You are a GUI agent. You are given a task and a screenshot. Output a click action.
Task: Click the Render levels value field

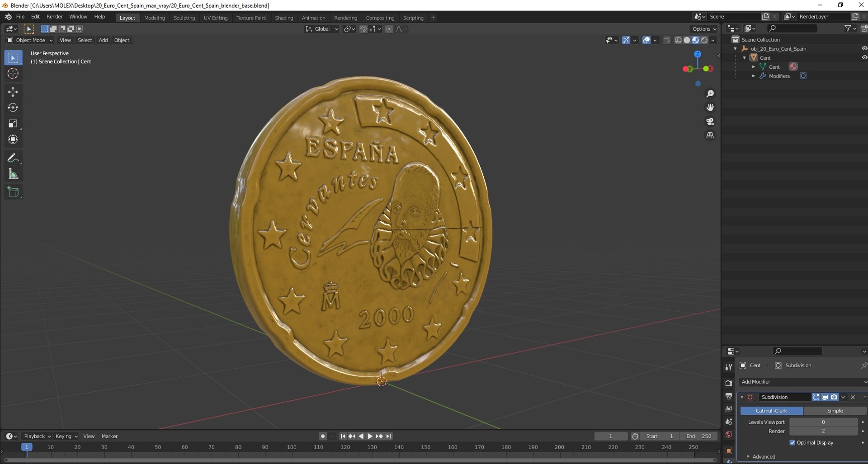[x=823, y=431]
